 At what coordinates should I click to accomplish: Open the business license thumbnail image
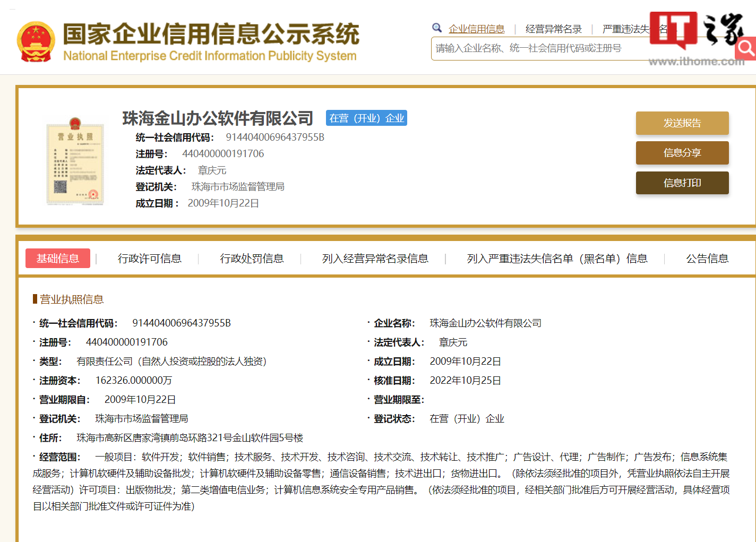point(75,162)
